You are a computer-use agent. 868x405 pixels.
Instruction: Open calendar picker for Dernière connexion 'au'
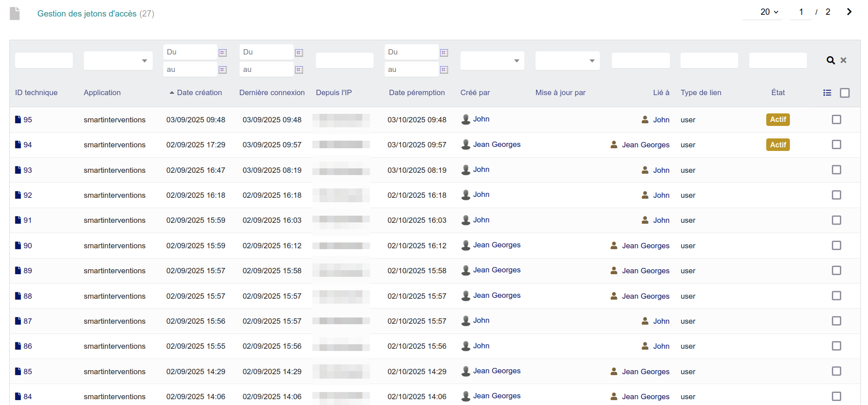tap(299, 70)
